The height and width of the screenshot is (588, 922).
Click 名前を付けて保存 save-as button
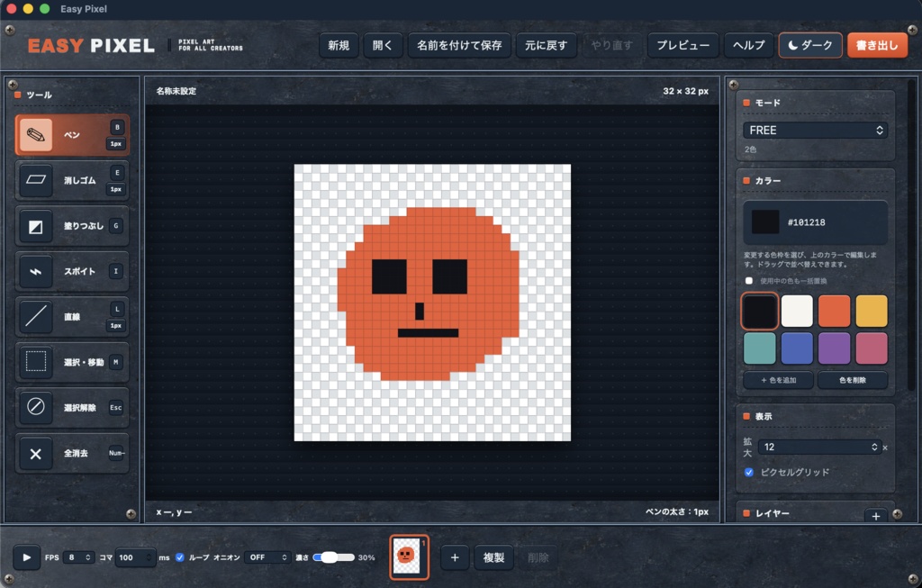[459, 45]
